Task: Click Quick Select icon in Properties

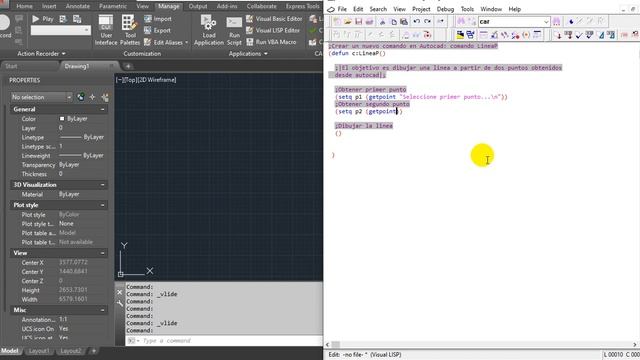Action: coord(105,97)
